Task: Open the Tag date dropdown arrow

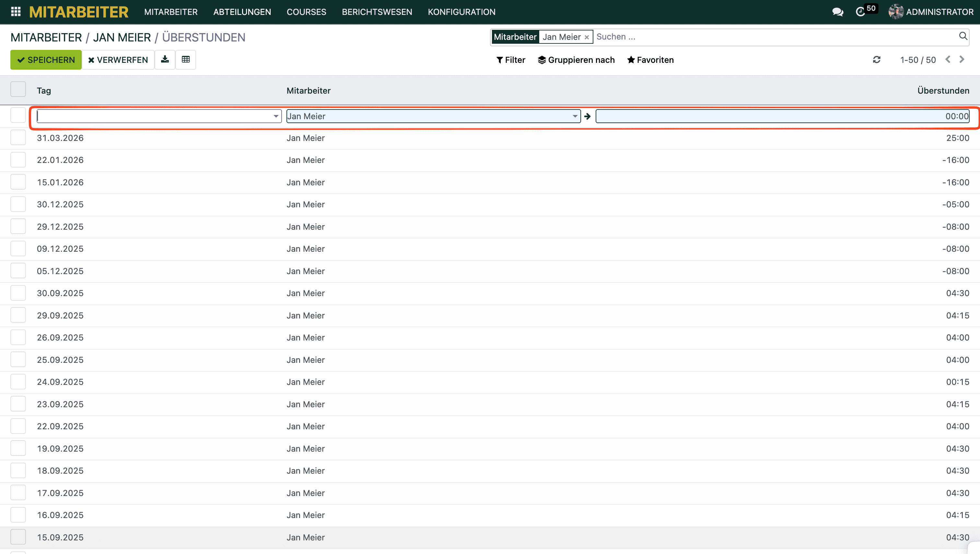Action: 276,116
